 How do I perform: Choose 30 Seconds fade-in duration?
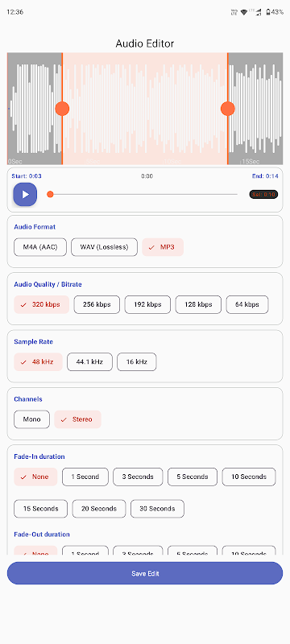[x=157, y=509]
